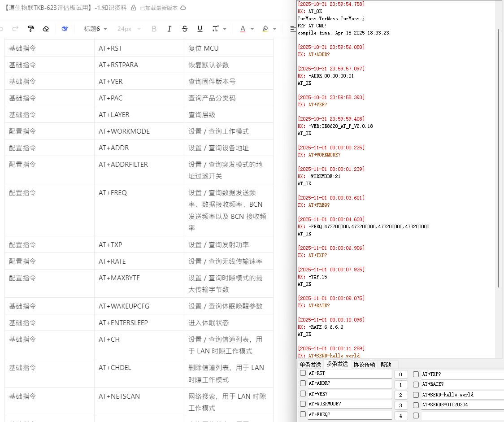This screenshot has height=422, width=504.
Task: Click the AT+WAKEUPCFG table cell
Action: (x=139, y=306)
